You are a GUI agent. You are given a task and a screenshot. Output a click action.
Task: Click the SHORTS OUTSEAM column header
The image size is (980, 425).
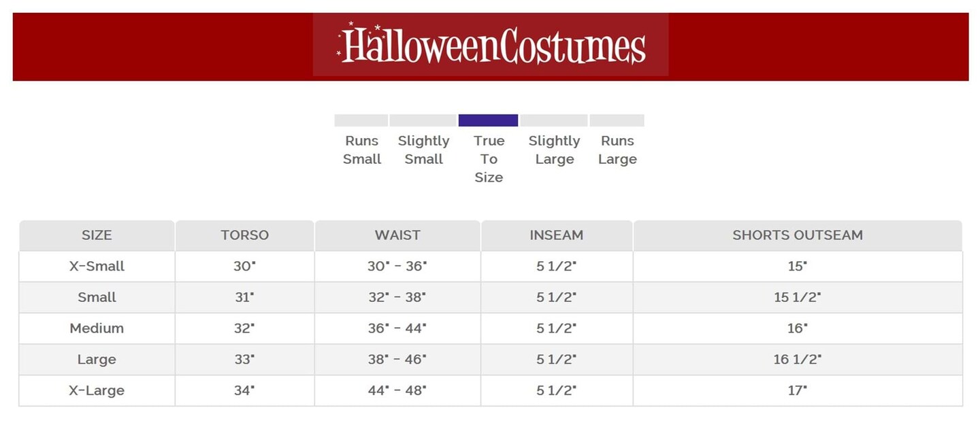click(798, 235)
